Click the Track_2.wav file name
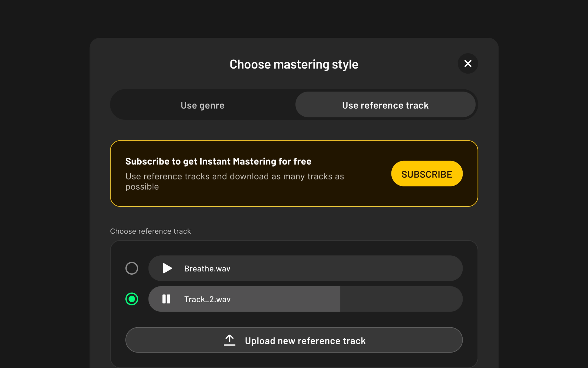 pyautogui.click(x=207, y=299)
